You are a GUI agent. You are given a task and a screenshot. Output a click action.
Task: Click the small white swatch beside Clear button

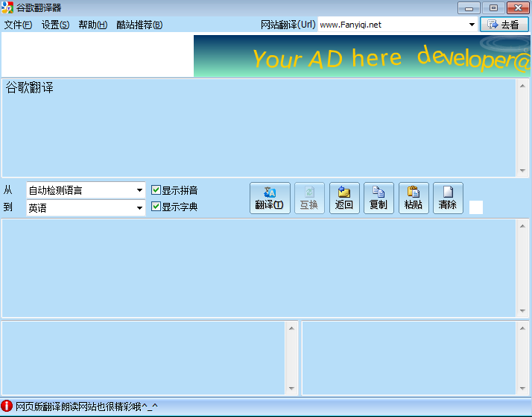(475, 207)
